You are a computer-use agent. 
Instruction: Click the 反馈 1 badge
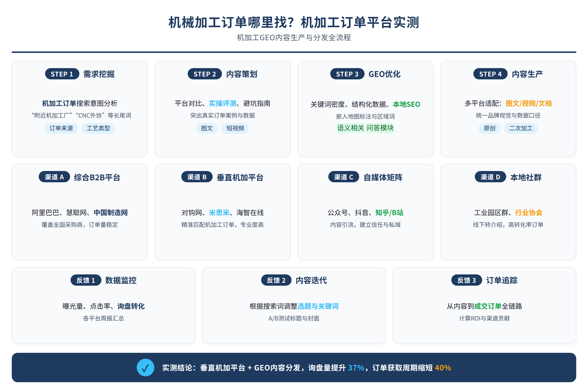[x=86, y=280]
